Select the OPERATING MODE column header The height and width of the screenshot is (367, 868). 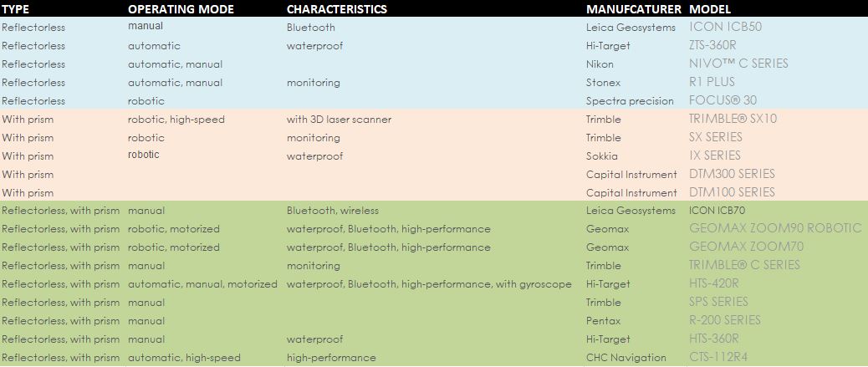(x=181, y=9)
